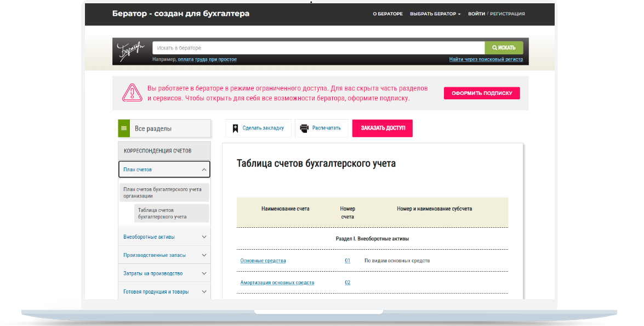Viewport: 644px width, 326px height.
Task: Click the bookmark icon
Action: 235,128
